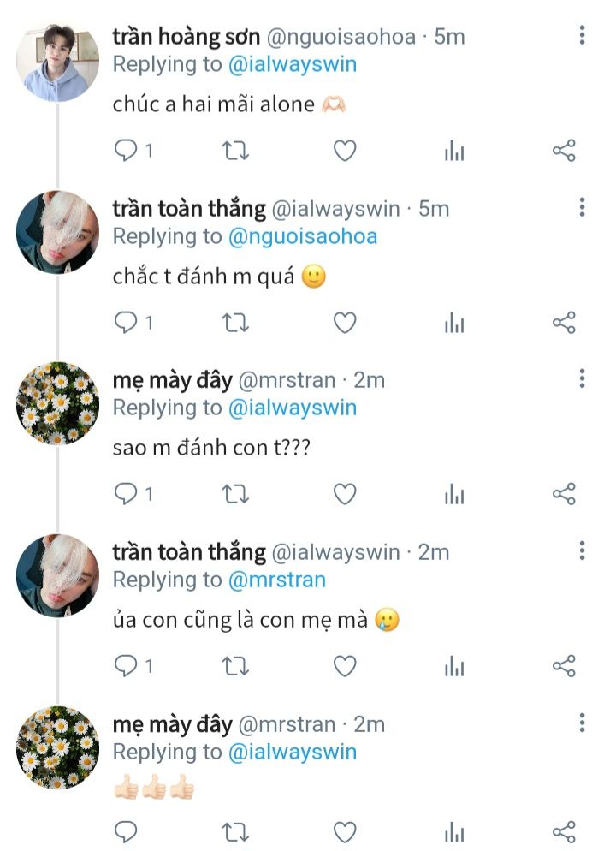Screen dimensions: 616x851
Task: Open the @mrstran mention link
Action: point(276,580)
